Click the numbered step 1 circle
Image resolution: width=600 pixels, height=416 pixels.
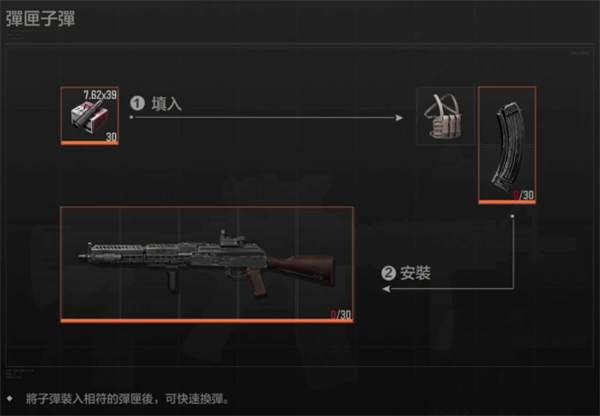(x=137, y=103)
